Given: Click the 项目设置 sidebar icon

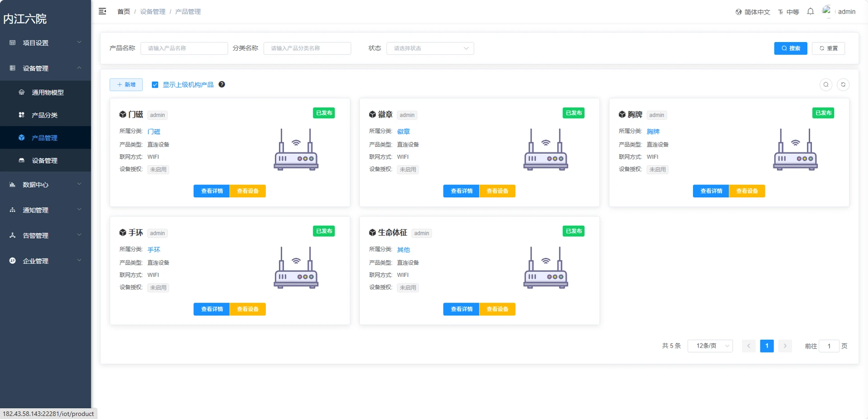Looking at the screenshot, I should (13, 43).
